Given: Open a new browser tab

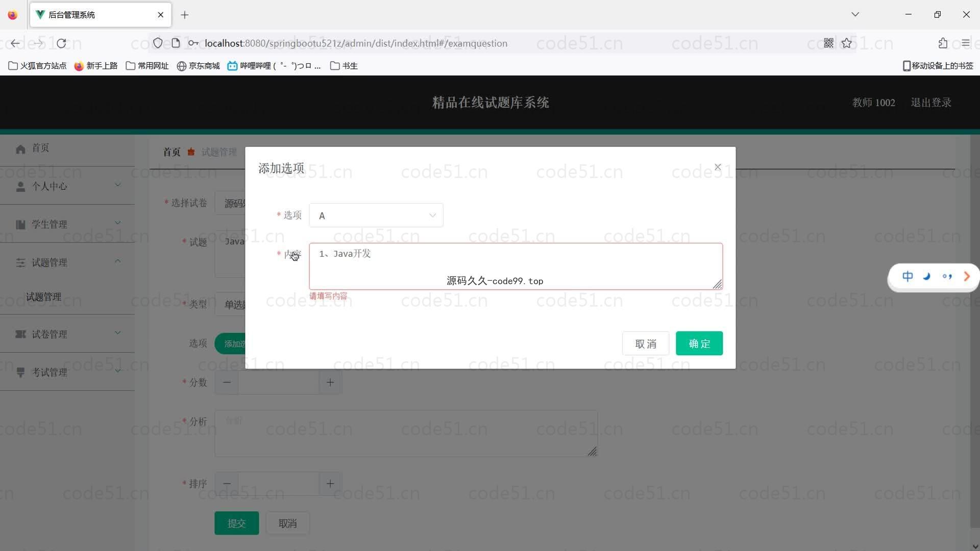Looking at the screenshot, I should tap(185, 15).
